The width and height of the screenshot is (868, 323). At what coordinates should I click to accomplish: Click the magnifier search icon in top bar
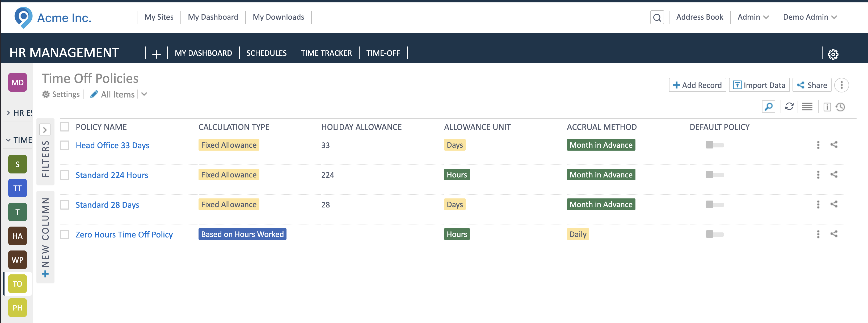657,17
